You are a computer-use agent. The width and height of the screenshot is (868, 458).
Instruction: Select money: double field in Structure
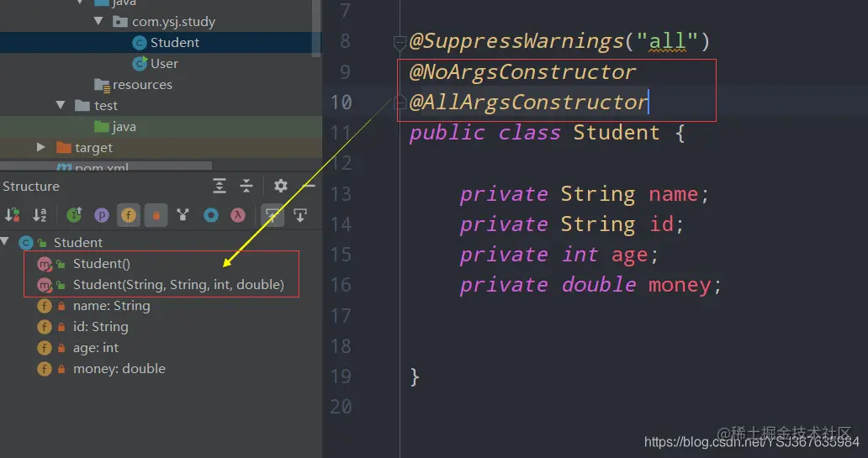pos(119,368)
